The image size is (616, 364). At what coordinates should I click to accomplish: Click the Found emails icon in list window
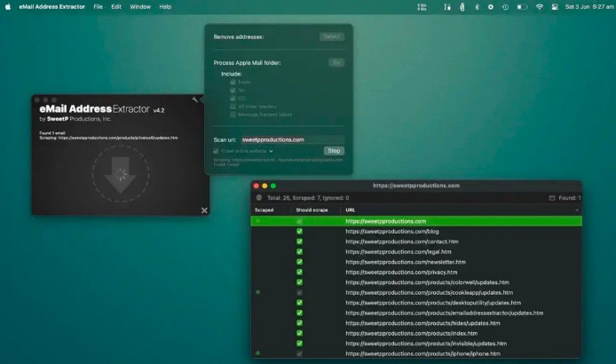tap(552, 198)
